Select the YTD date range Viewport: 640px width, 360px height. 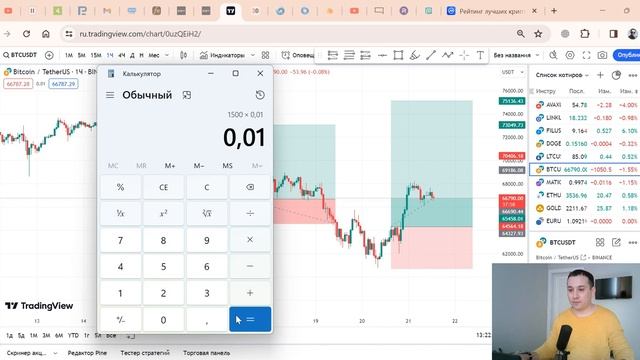click(x=73, y=336)
